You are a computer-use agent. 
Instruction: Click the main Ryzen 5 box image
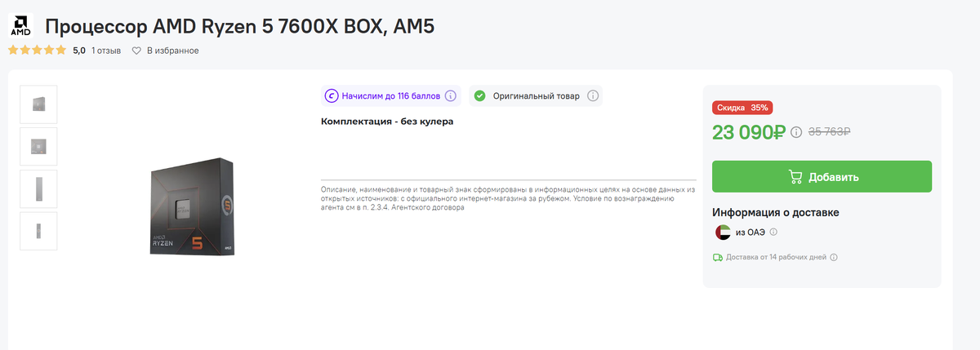[193, 206]
